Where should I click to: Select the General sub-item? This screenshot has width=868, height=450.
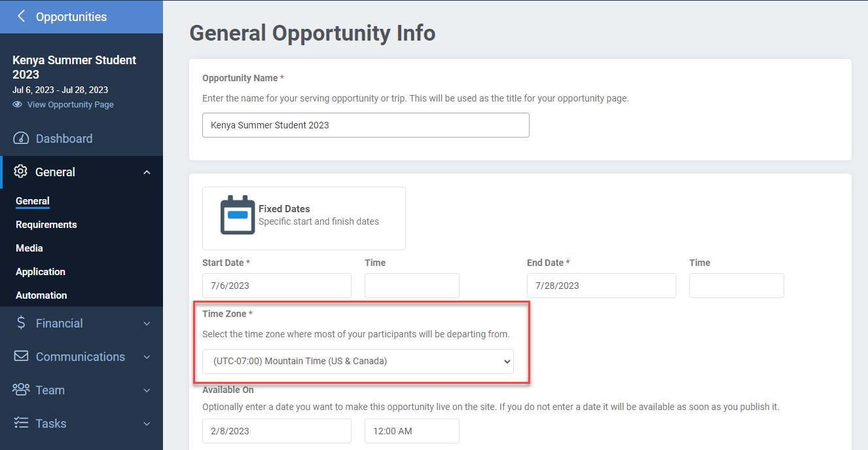33,201
